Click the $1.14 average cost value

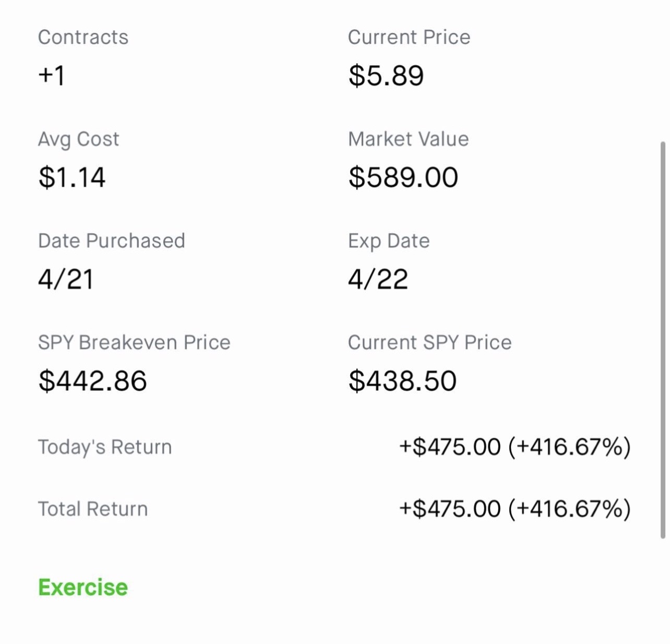pyautogui.click(x=72, y=177)
